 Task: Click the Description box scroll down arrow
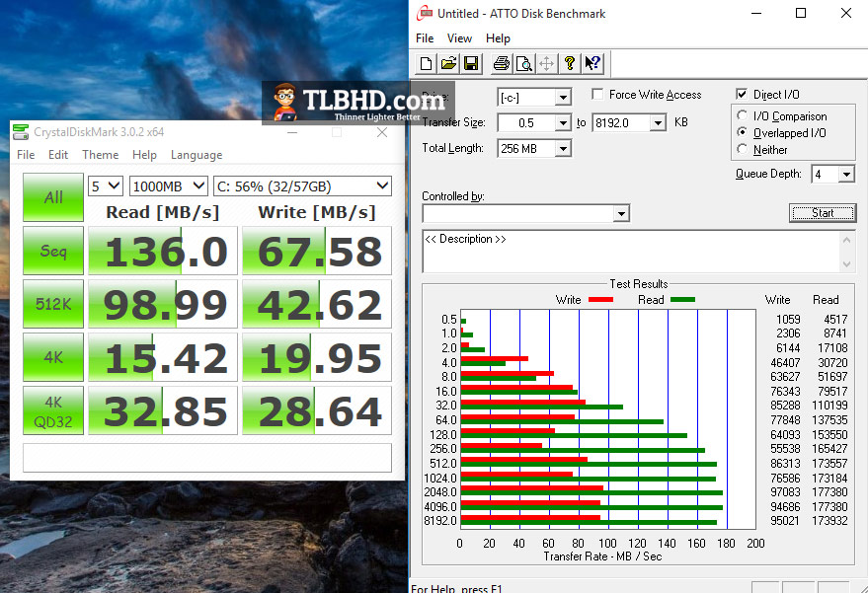[x=846, y=263]
